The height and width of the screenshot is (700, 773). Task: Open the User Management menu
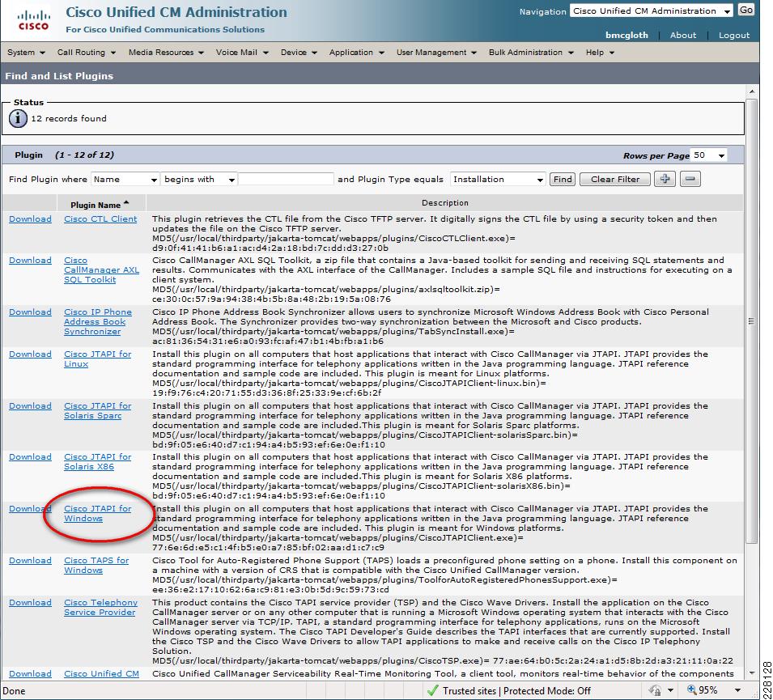[436, 53]
